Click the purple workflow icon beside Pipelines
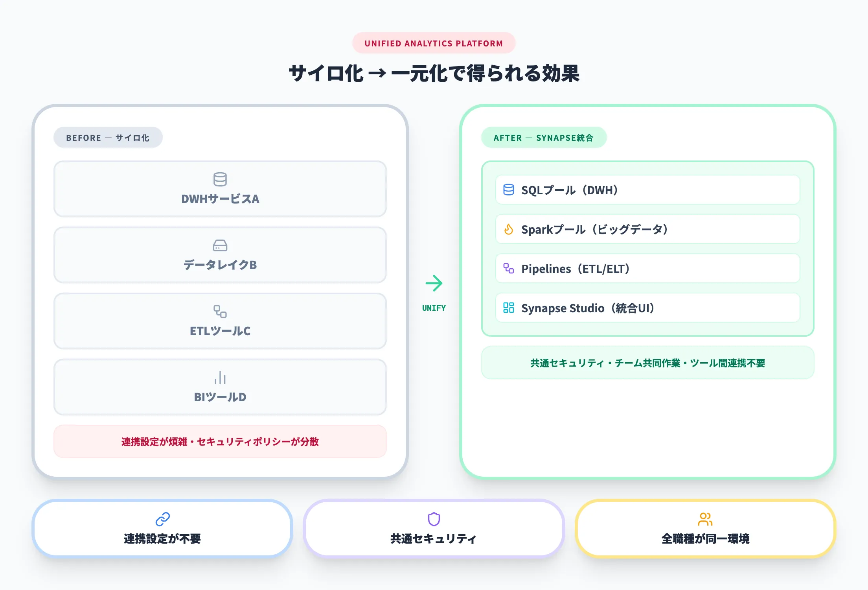The height and width of the screenshot is (590, 868). (x=509, y=269)
